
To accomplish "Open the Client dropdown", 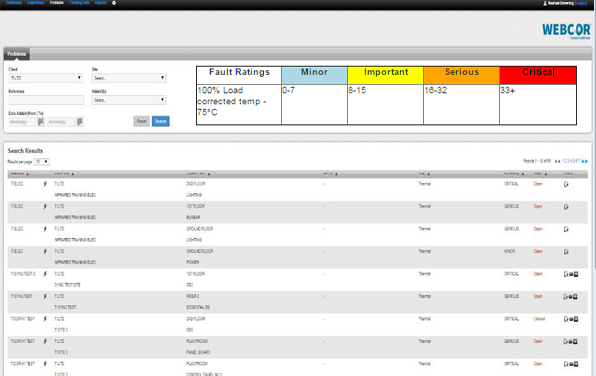I will pyautogui.click(x=46, y=78).
